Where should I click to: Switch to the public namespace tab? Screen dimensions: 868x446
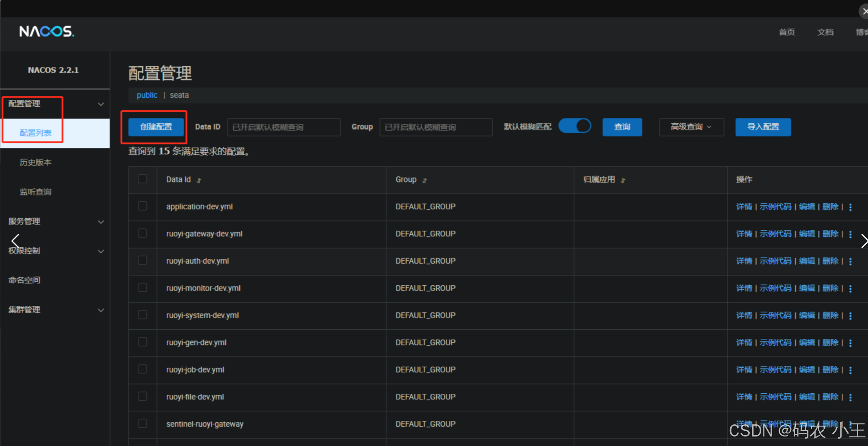tap(147, 95)
